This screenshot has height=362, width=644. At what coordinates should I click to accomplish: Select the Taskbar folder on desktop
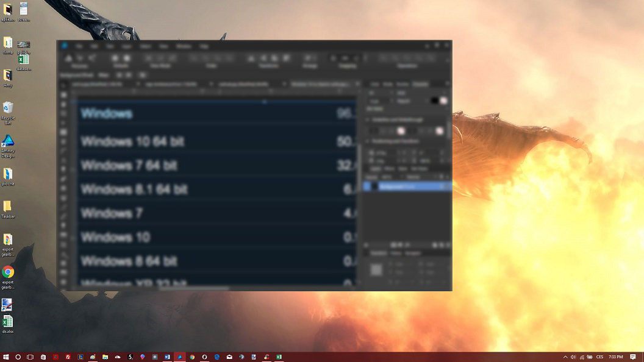(x=8, y=209)
